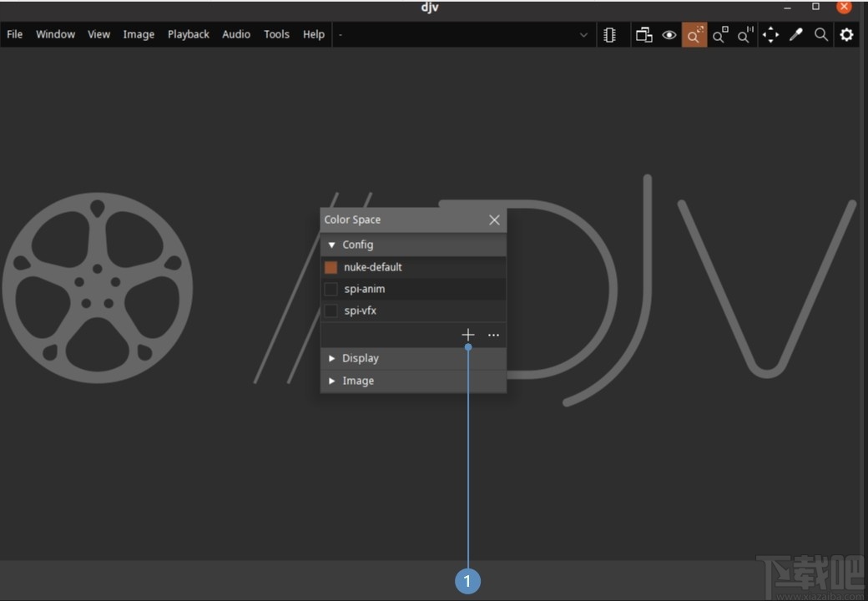Click the plus button to add config
This screenshot has height=601, width=868.
pos(467,335)
